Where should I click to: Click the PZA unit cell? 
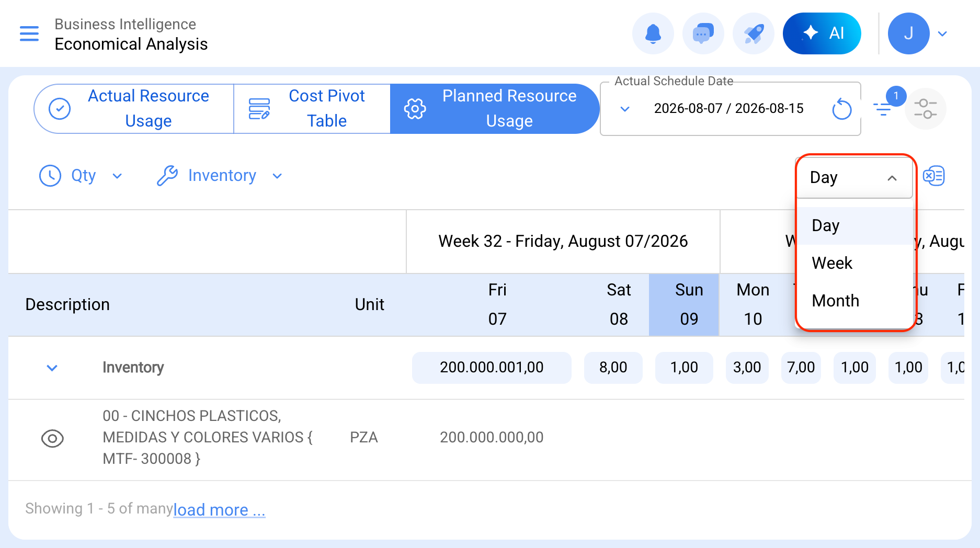point(364,437)
